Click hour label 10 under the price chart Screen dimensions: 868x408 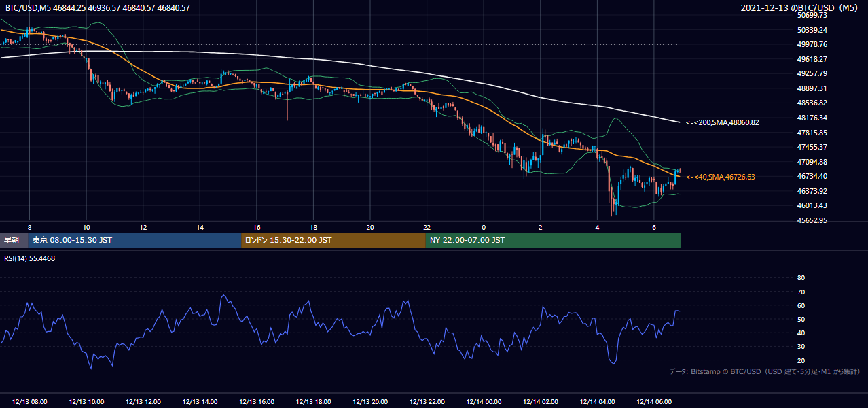click(86, 227)
